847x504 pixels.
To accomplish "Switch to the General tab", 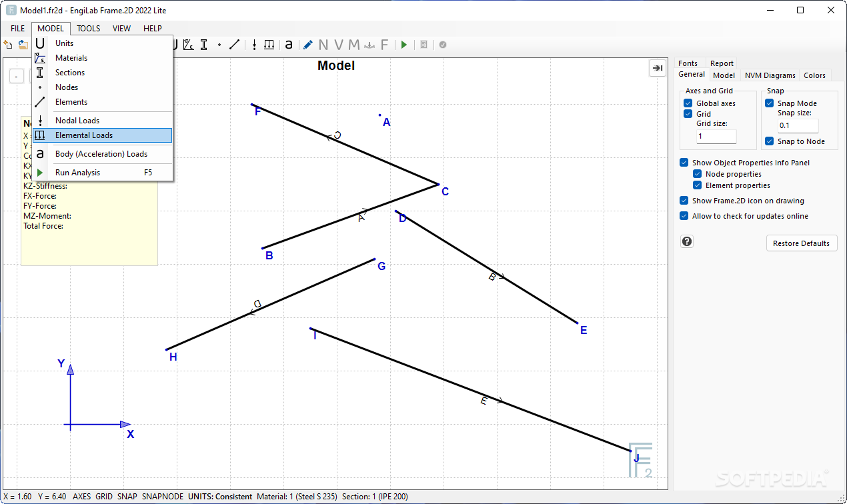I will pyautogui.click(x=691, y=75).
